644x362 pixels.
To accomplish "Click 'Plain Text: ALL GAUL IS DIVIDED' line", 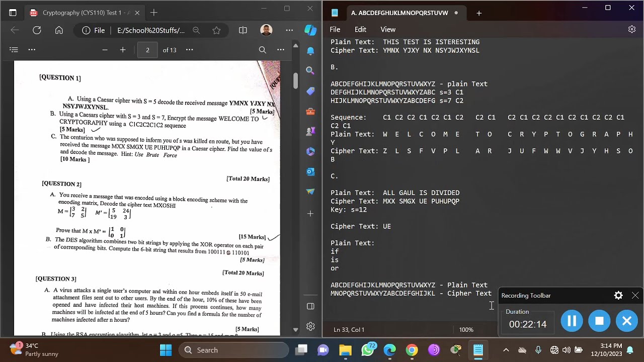I will pos(395,193).
